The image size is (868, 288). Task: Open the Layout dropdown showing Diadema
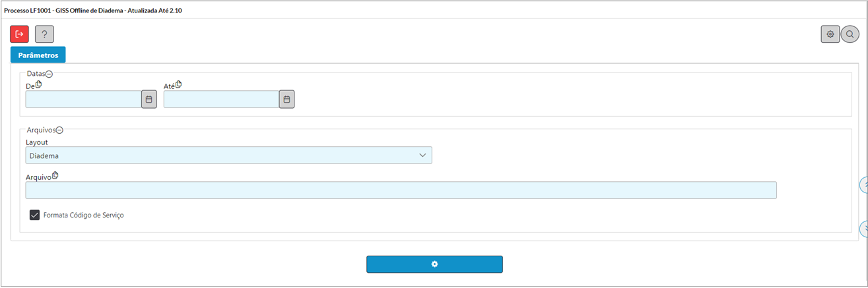228,155
